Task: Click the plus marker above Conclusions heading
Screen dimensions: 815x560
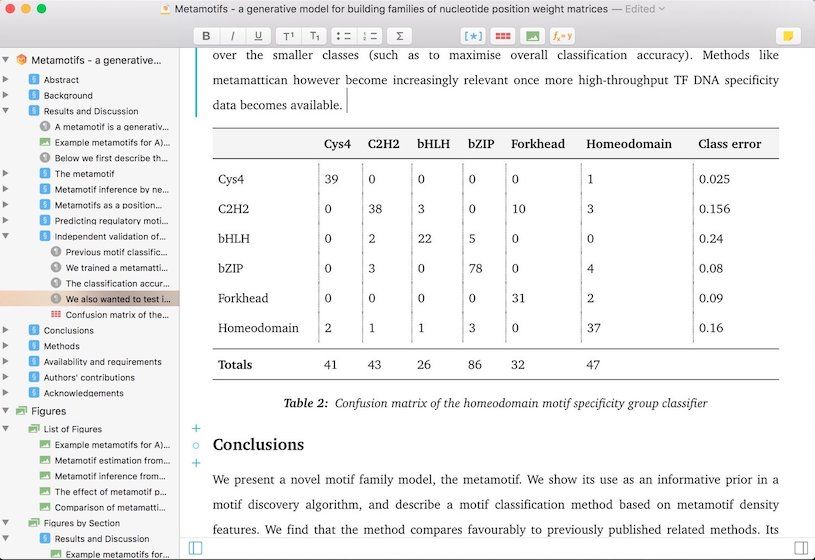Action: pos(196,428)
